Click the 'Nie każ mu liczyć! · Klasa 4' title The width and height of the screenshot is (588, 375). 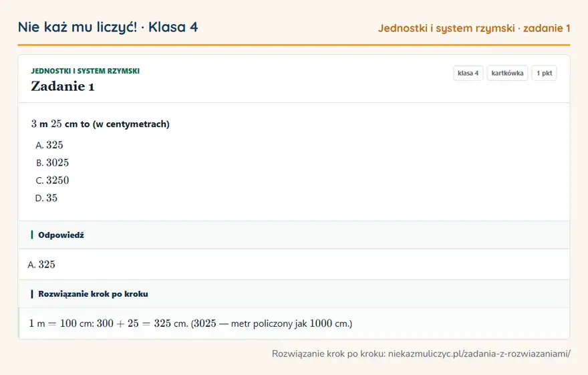pos(108,27)
